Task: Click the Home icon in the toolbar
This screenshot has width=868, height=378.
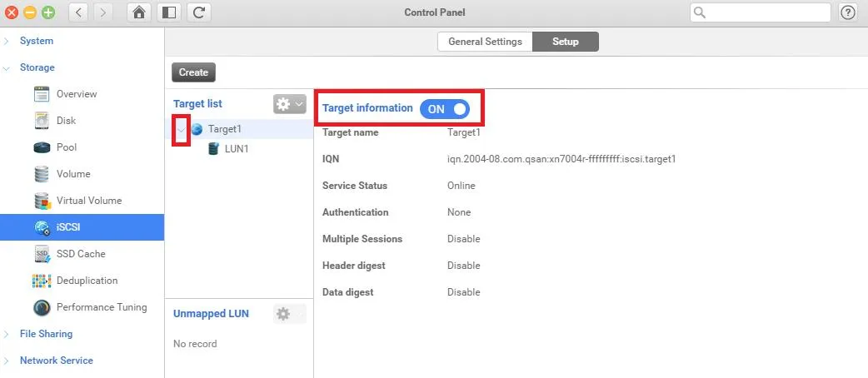Action: pyautogui.click(x=139, y=12)
